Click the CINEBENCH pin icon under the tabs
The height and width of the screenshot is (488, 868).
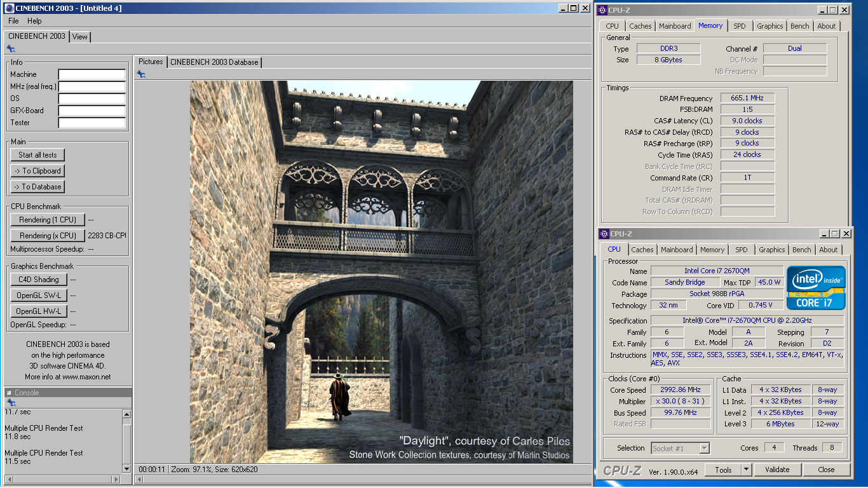(11, 48)
